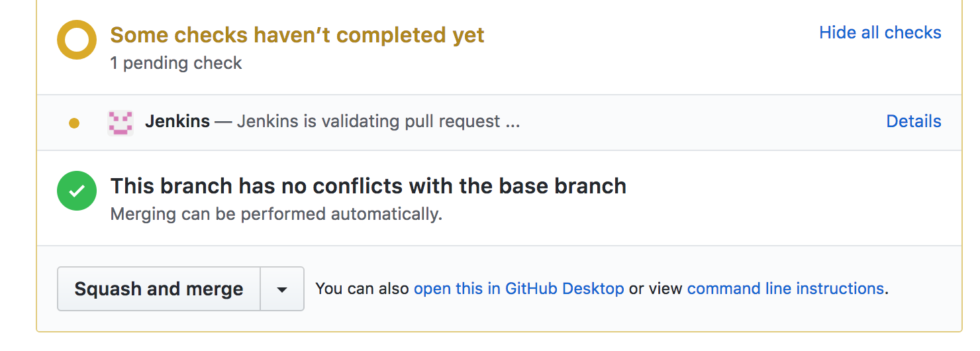
Task: Open this in GitHub Desktop link
Action: pyautogui.click(x=518, y=289)
